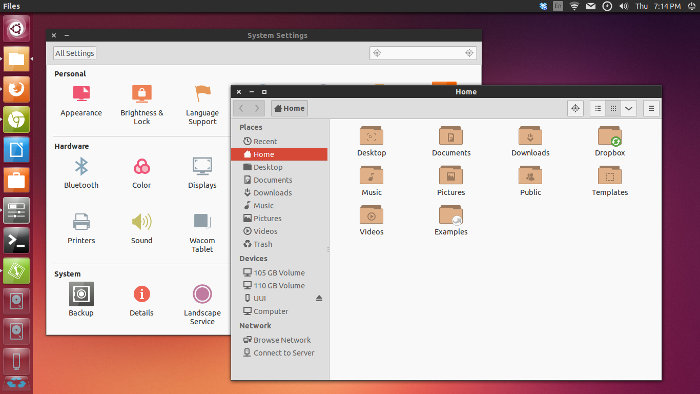Open the Dropbox tray indicator
The image size is (700, 394).
point(543,6)
